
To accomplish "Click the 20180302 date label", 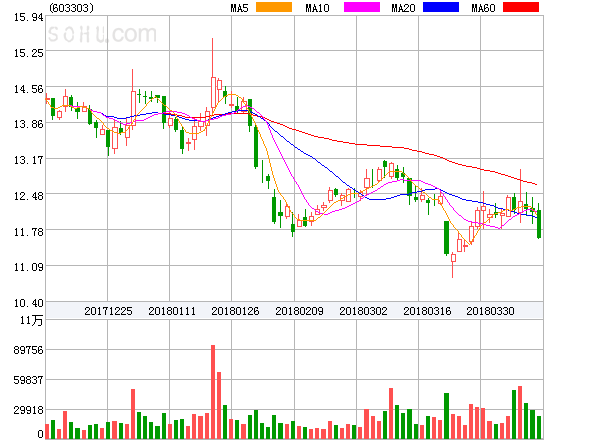I will coord(363,311).
